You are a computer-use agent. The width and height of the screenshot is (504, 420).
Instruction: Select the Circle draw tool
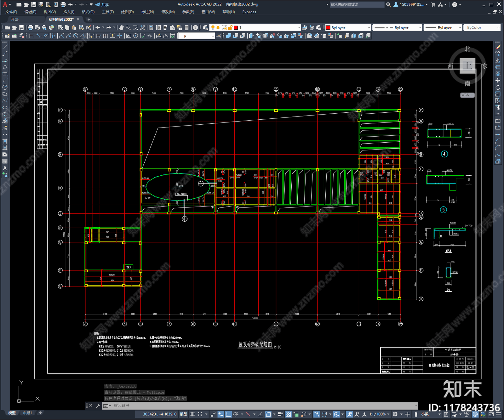click(5, 87)
